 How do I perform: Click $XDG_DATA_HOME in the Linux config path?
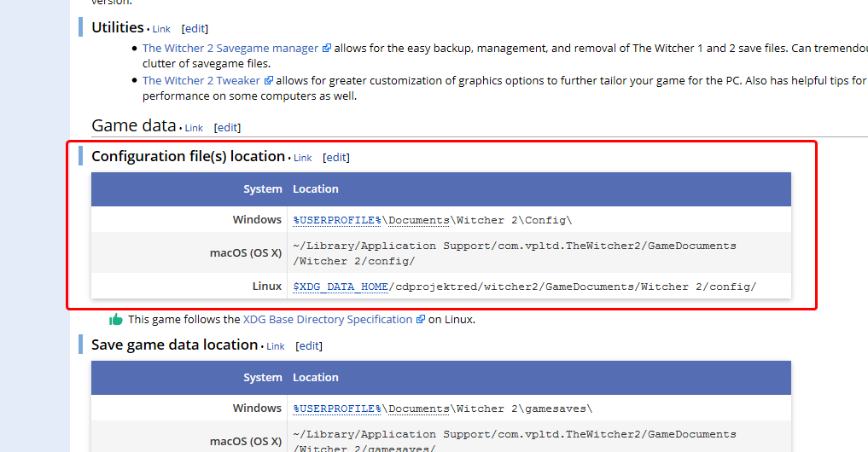coord(341,287)
